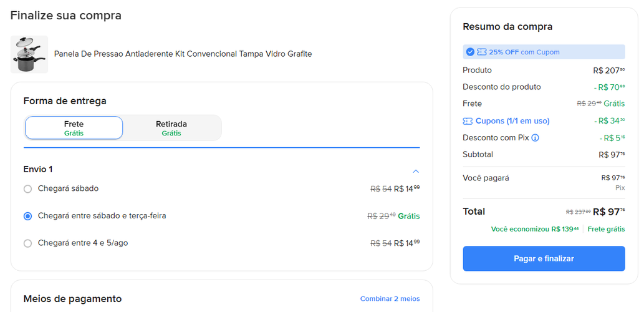Screen dimensions: 644x312
Task: Click the 25% OFF com Cupom banner text
Action: pos(524,52)
